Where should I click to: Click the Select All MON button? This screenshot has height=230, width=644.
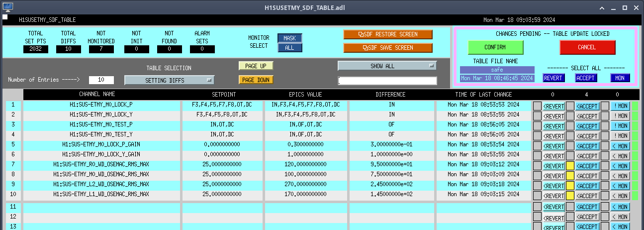[x=620, y=78]
